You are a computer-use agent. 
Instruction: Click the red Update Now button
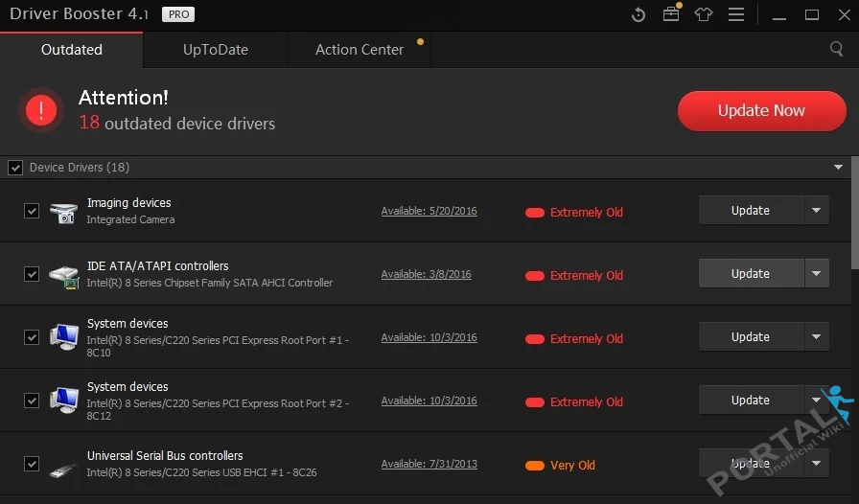pos(761,110)
